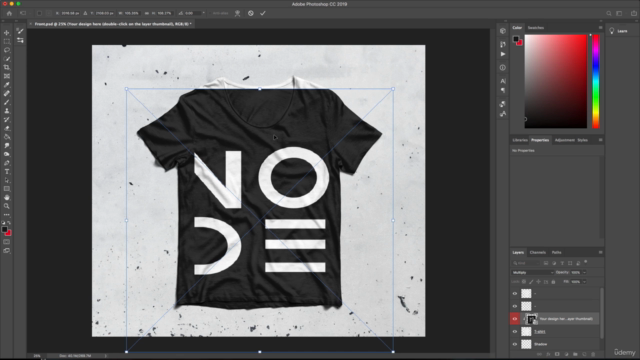
Task: Add layer style fx icon
Action: (x=548, y=354)
